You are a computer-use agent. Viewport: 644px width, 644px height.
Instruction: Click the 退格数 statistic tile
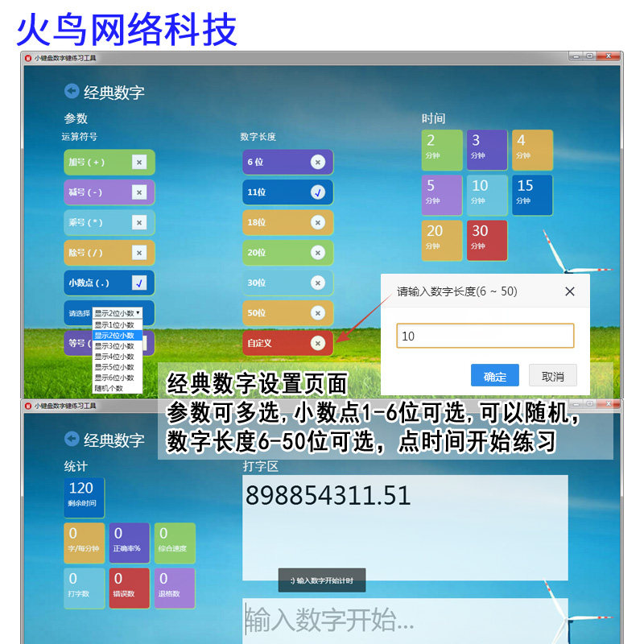175,588
